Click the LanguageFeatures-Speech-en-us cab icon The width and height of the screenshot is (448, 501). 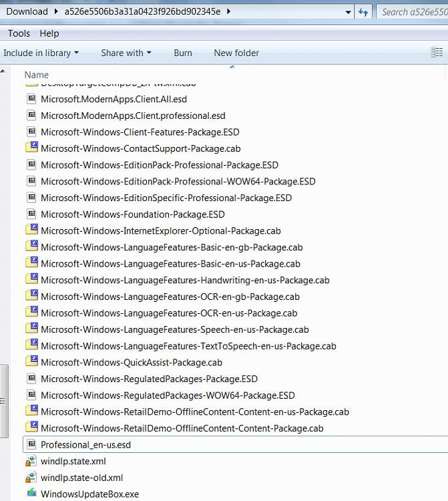31,329
